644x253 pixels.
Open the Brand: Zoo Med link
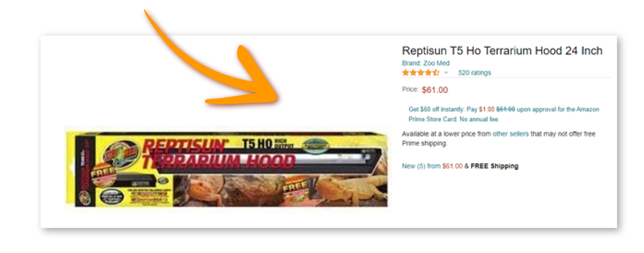426,63
